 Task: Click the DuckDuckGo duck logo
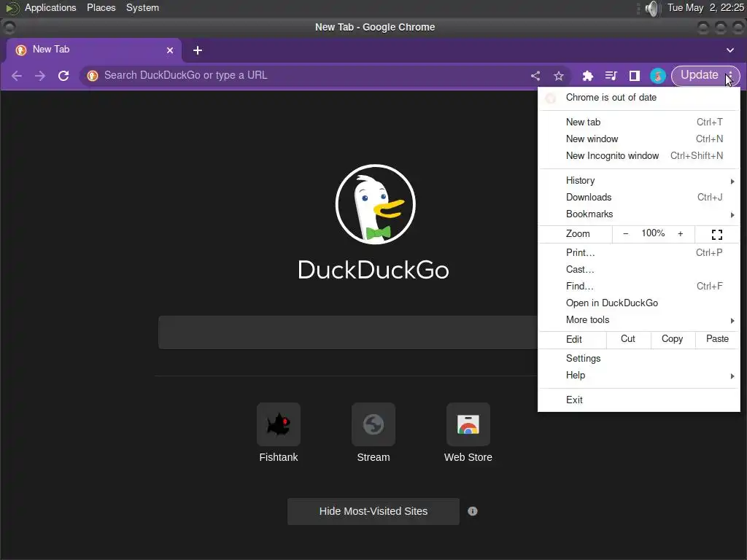point(376,204)
